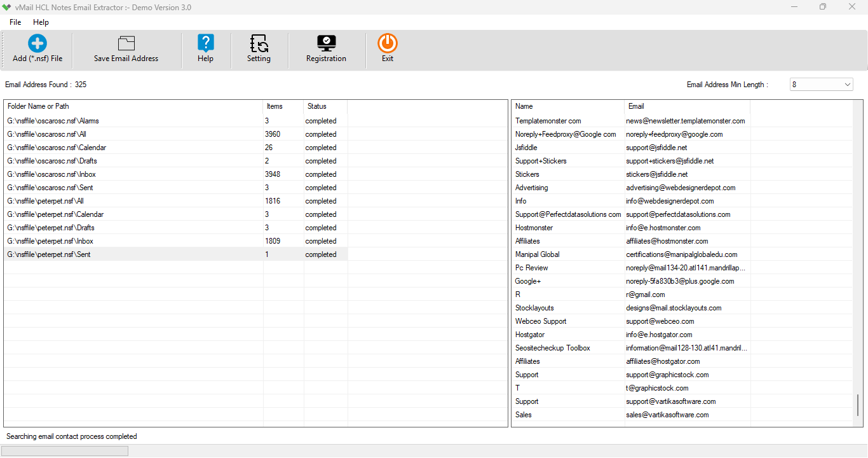This screenshot has height=458, width=868.
Task: Select the oscarosc.nsf\Sent folder row
Action: (x=176, y=188)
